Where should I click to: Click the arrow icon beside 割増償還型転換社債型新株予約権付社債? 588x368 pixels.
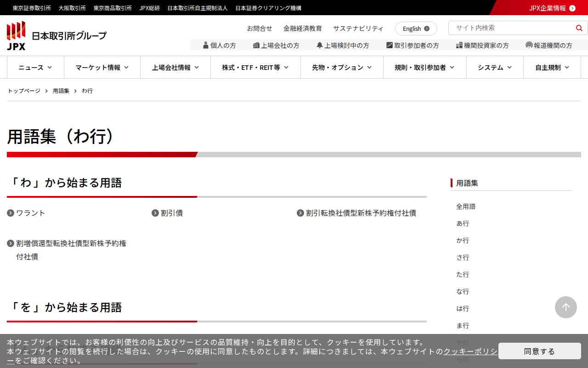(11, 243)
